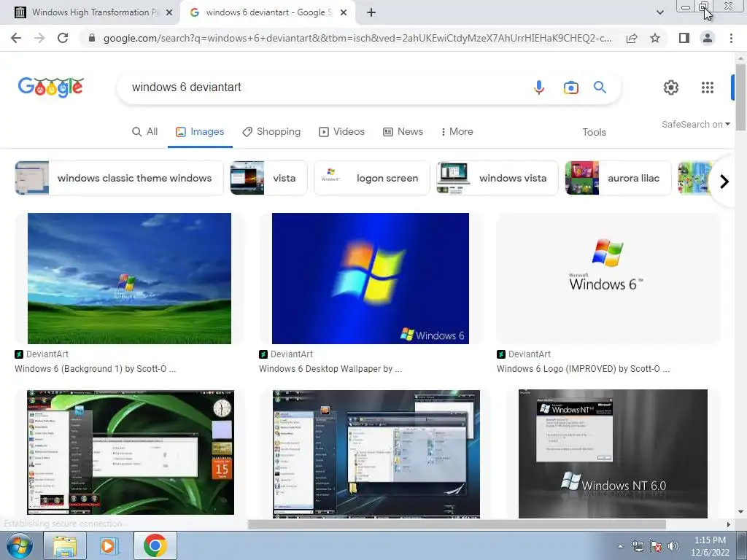View site lock information in address bar
This screenshot has height=560, width=747.
(x=91, y=38)
